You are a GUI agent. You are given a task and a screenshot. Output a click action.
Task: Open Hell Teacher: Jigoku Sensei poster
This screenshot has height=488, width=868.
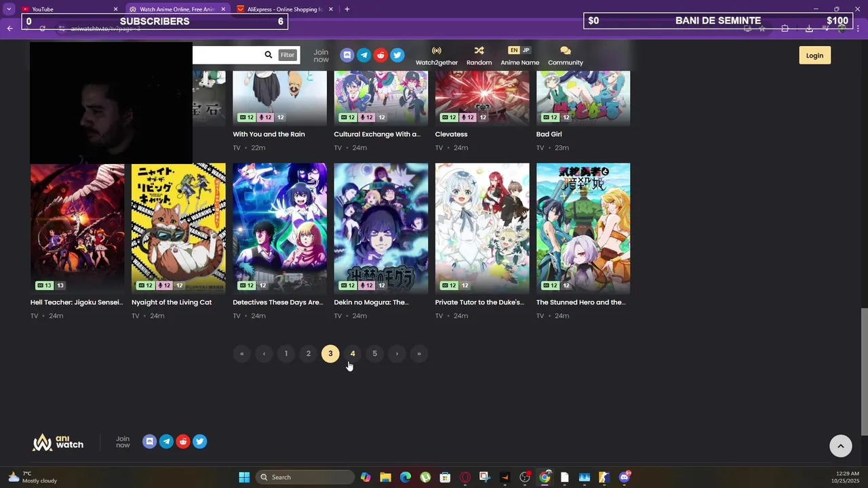coord(77,228)
